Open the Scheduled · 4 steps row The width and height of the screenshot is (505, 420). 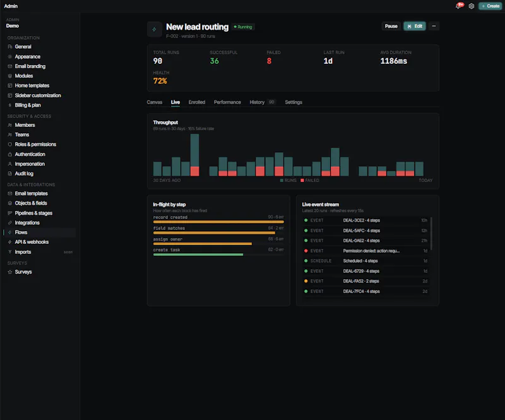365,261
